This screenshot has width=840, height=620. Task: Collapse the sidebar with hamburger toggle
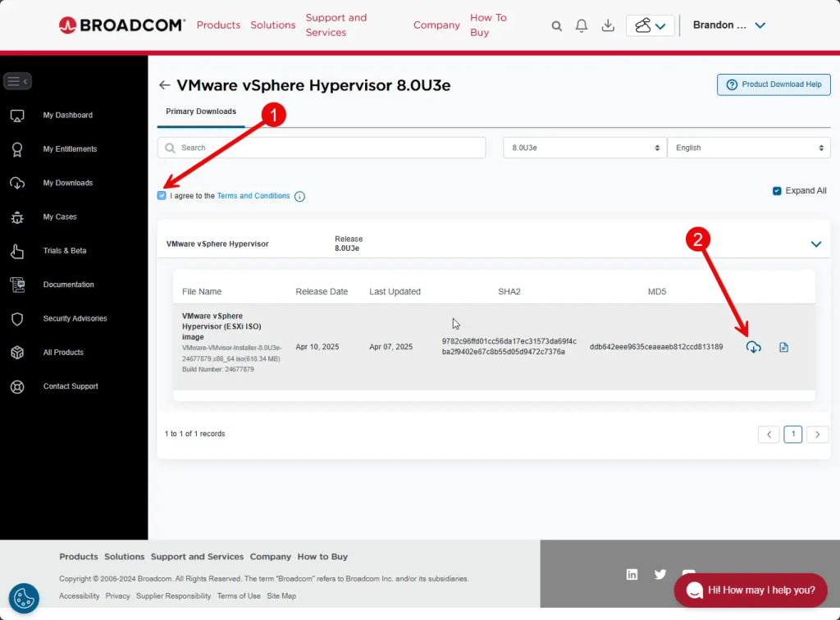point(17,81)
